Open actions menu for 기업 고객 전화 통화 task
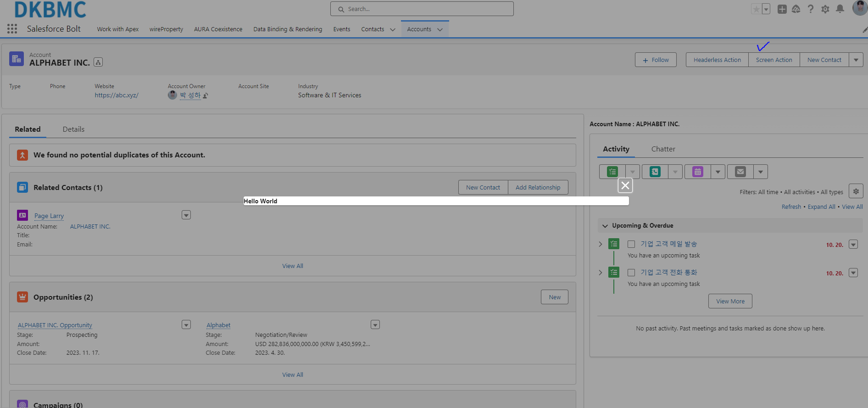This screenshot has width=868, height=408. [853, 273]
